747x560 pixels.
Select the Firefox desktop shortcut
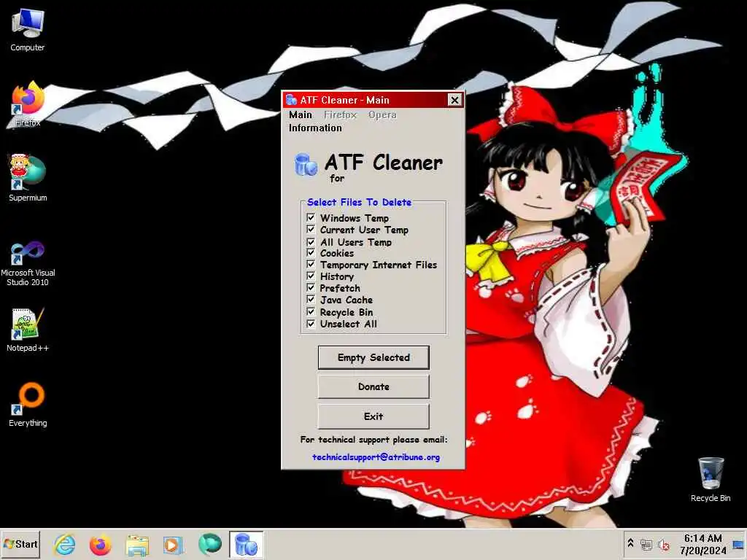28,104
